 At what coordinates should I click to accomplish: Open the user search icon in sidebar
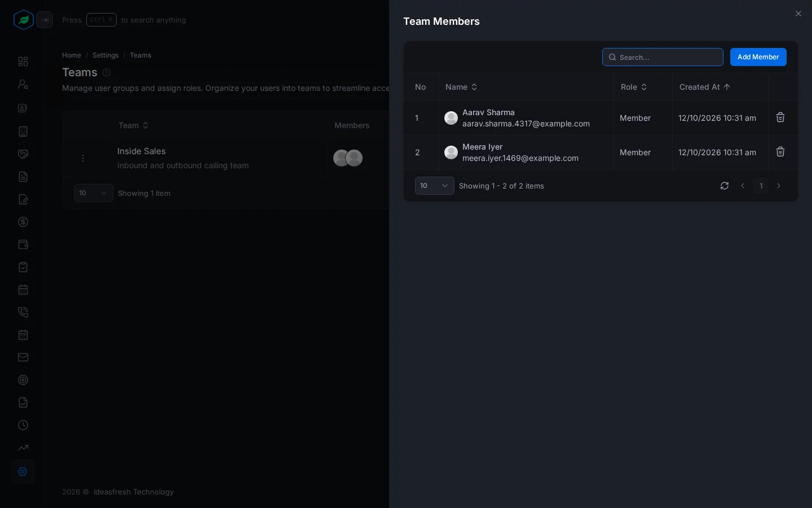23,84
